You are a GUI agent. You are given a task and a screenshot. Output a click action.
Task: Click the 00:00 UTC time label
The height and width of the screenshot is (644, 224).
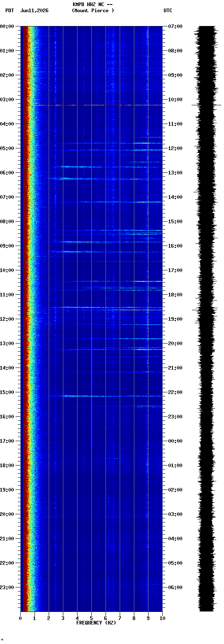coord(175,441)
